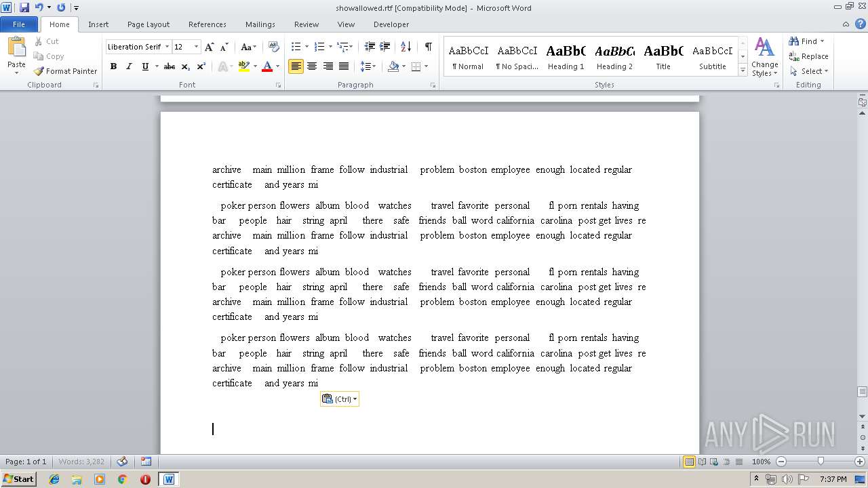Viewport: 868px width, 488px height.
Task: Switch to the Page Layout tab
Action: coord(149,24)
